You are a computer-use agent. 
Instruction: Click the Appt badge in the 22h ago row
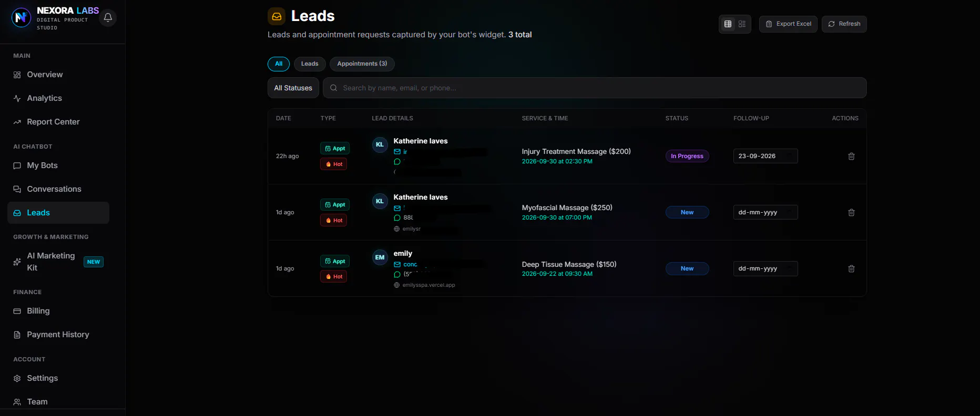click(x=335, y=149)
